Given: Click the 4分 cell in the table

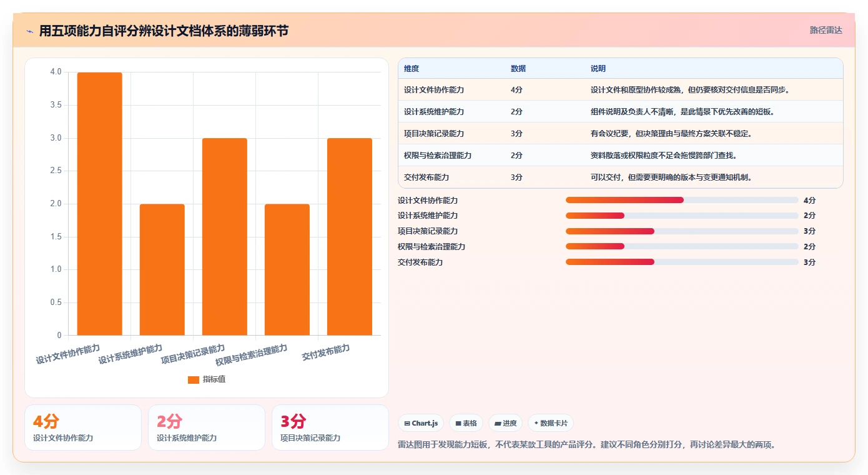Looking at the screenshot, I should click(516, 90).
